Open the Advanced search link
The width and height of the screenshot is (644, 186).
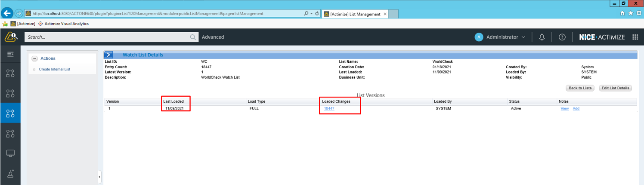tap(213, 37)
